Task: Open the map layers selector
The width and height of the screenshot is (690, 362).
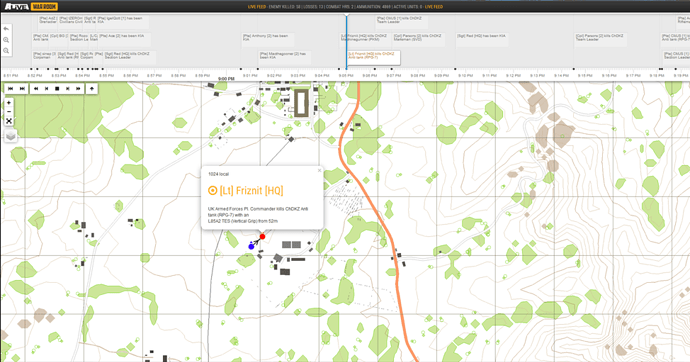Action: point(11,136)
